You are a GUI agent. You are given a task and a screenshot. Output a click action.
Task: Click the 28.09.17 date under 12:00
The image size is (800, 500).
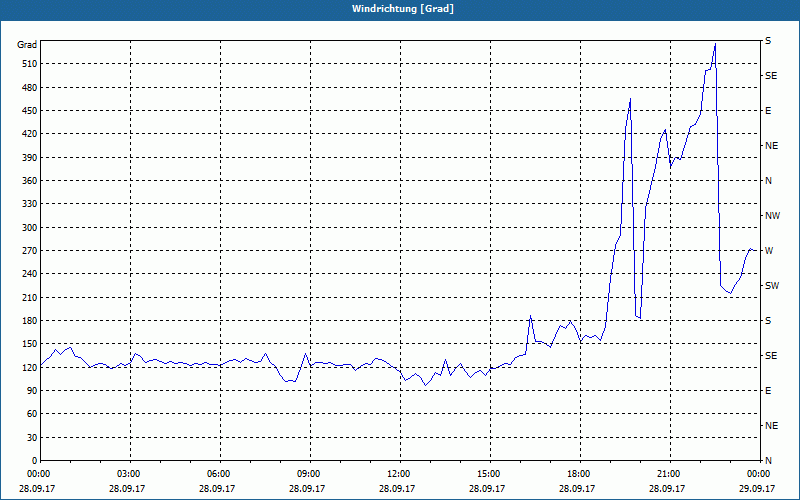(396, 488)
